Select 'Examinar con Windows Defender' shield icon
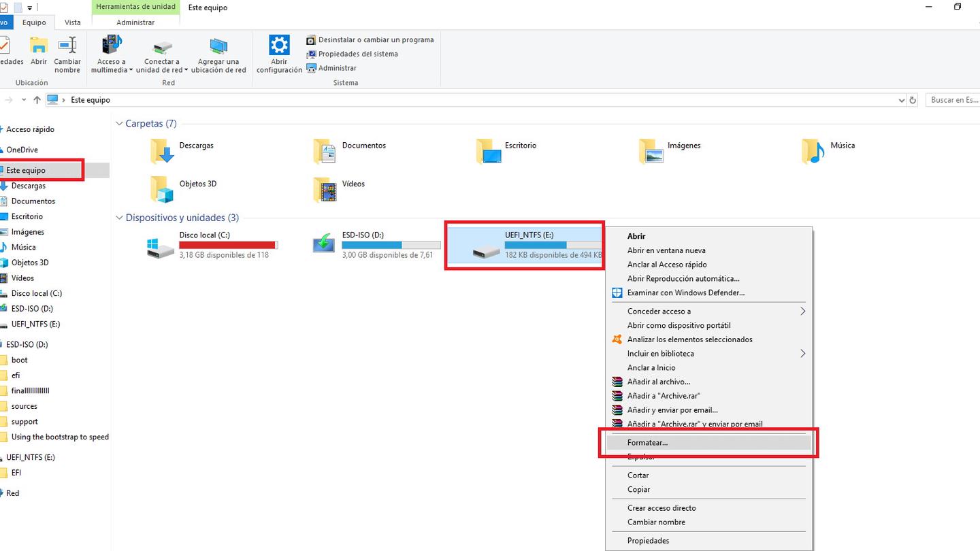 pos(617,293)
